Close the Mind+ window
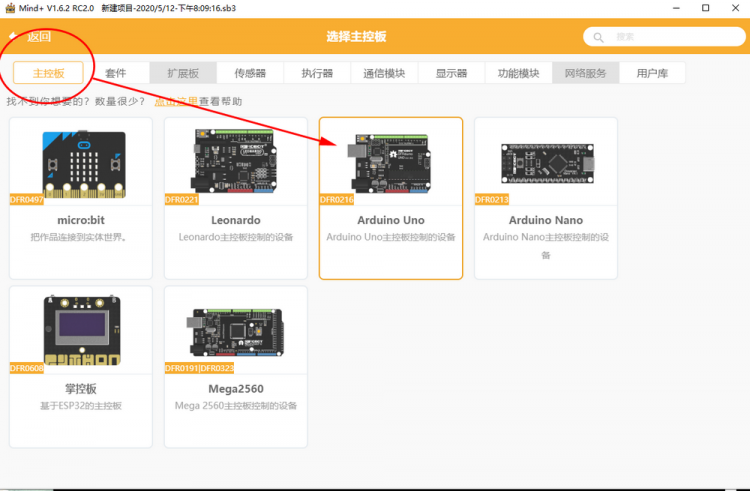The width and height of the screenshot is (750, 491). pos(736,8)
